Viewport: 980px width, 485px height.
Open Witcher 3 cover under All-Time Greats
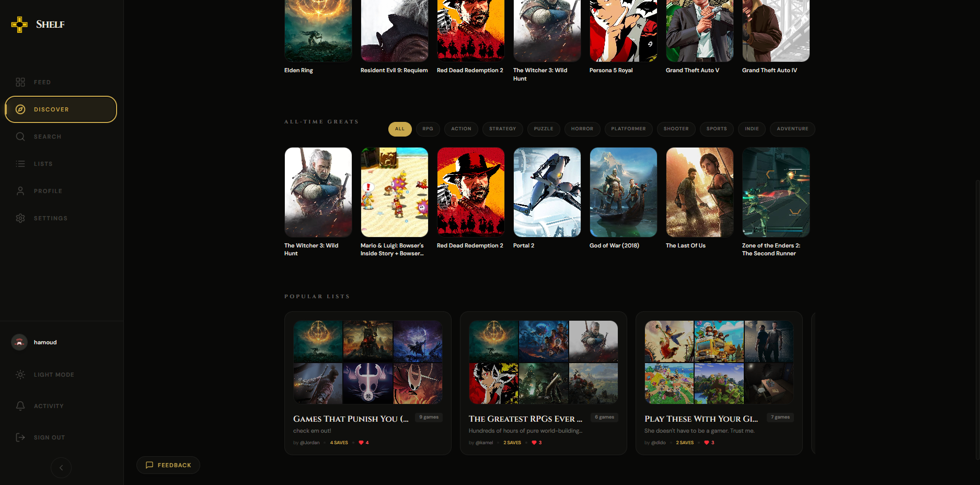pyautogui.click(x=318, y=192)
